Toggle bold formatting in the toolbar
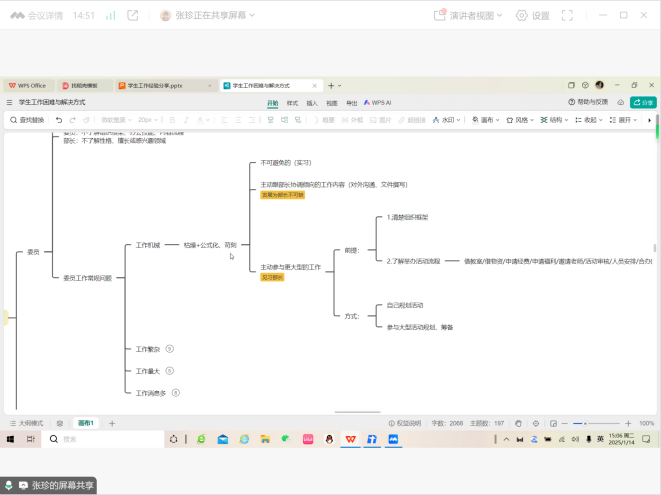This screenshot has height=495, width=661. click(x=170, y=120)
